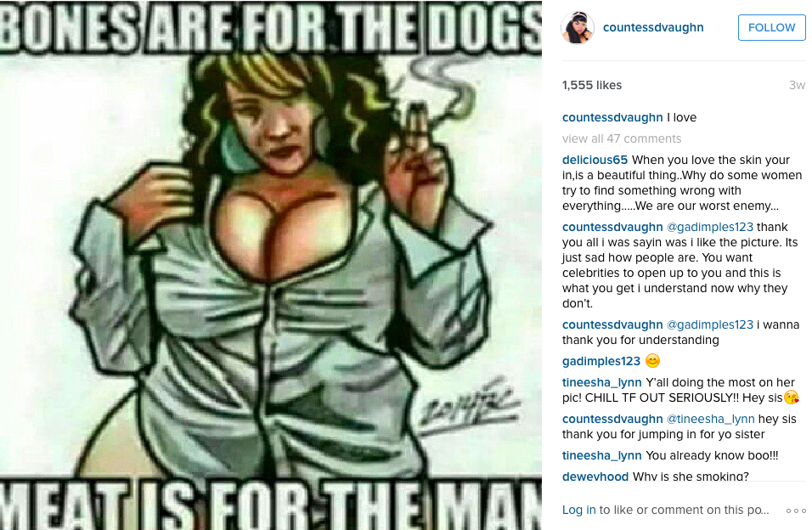This screenshot has height=530, width=812.
Task: Click countessdvaughn username on the 'I love' caption
Action: (612, 117)
